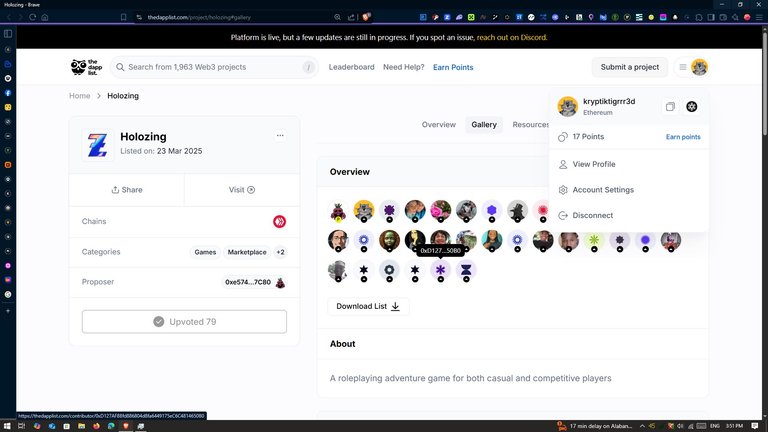Viewport: 768px width, 432px height.
Task: Toggle the Brave sidebar panel icon
Action: pyautogui.click(x=8, y=34)
